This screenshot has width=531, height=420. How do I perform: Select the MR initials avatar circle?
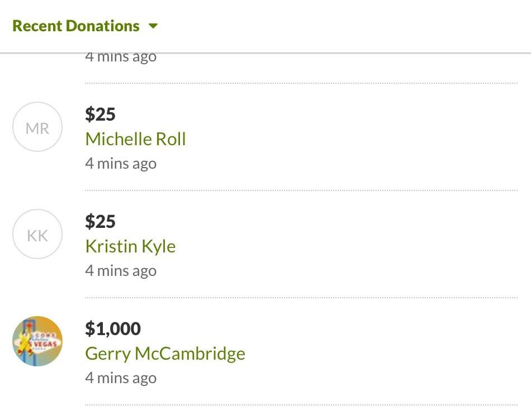coord(37,127)
